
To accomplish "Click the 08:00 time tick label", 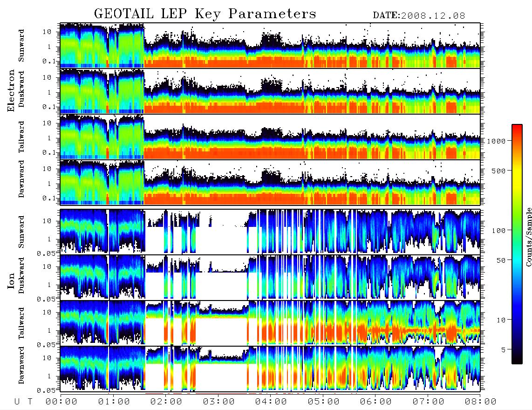I will (x=481, y=402).
